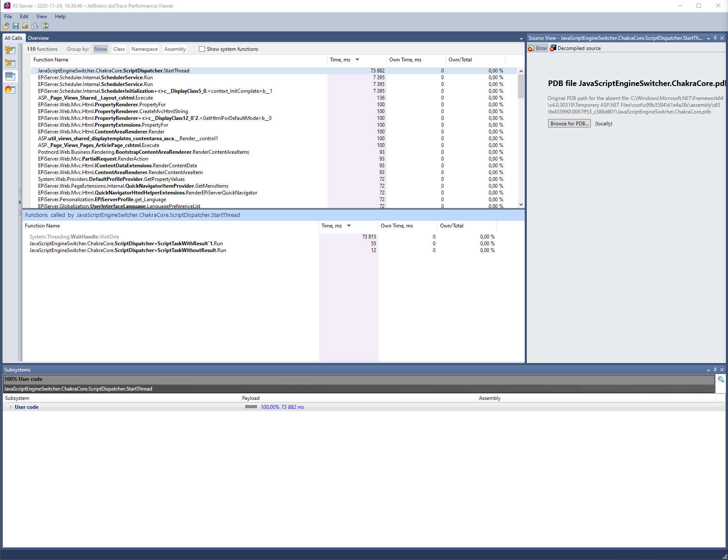Expand the User code subsystem row
Viewport: 728px width, 560px height.
(10, 407)
